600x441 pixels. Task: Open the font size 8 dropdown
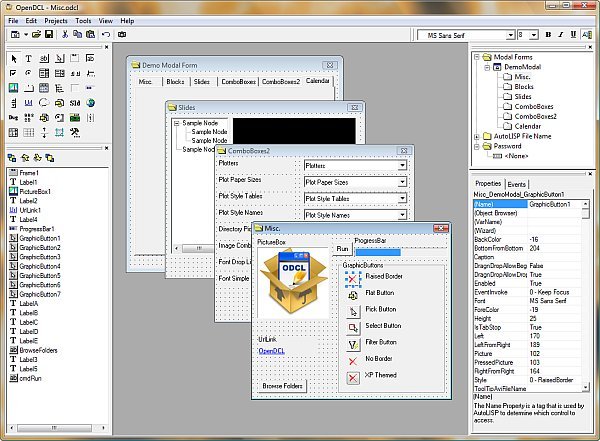534,35
